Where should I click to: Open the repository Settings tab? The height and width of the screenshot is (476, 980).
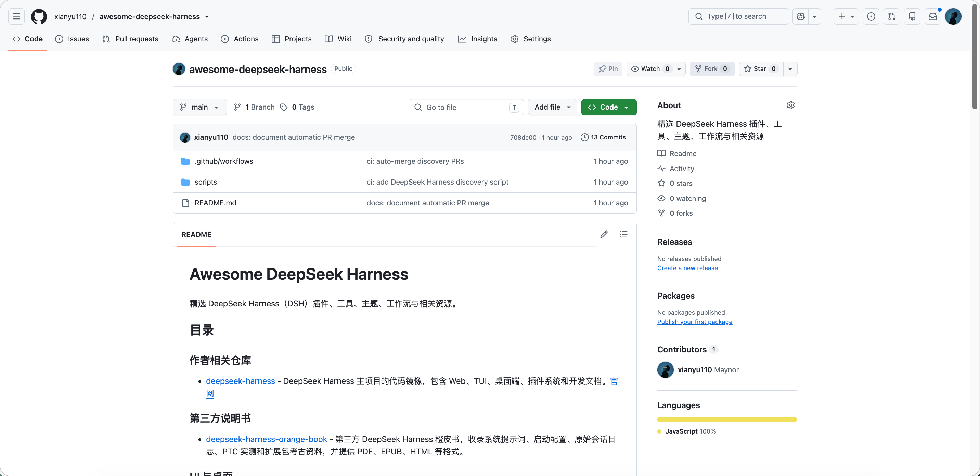530,39
